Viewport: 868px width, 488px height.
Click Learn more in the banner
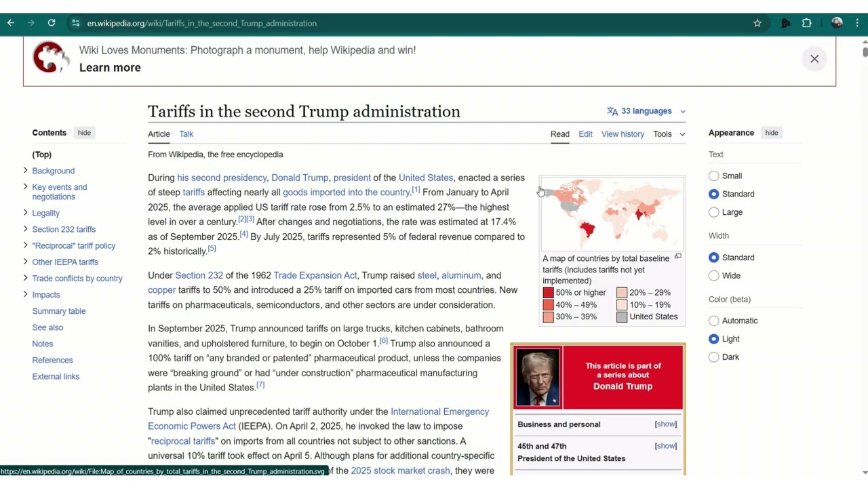pos(110,68)
